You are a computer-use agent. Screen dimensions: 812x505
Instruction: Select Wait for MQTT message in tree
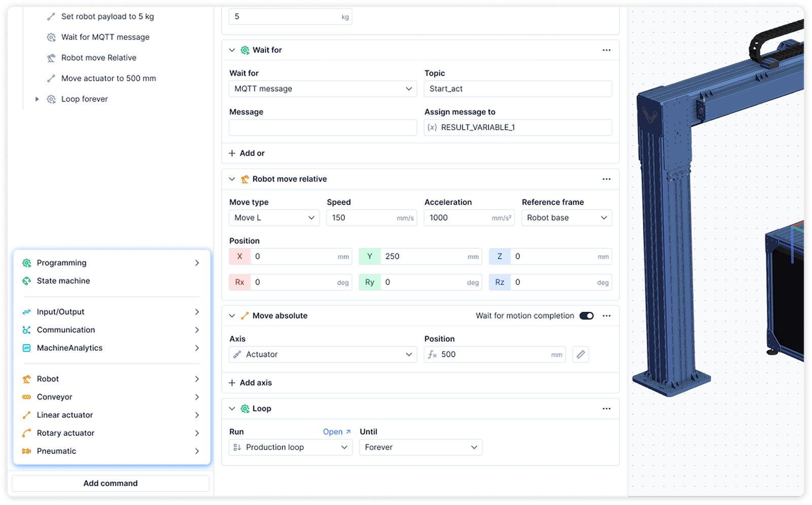click(x=105, y=37)
